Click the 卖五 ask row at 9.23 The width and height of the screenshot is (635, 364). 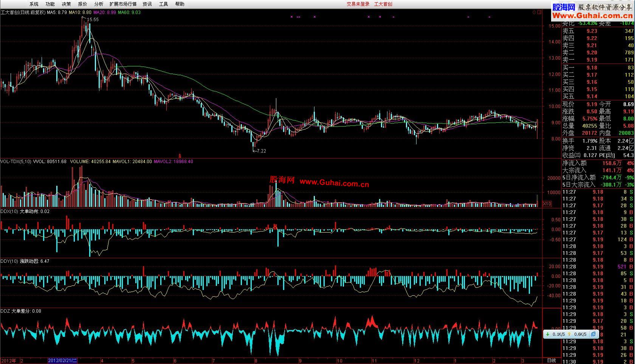pos(598,31)
